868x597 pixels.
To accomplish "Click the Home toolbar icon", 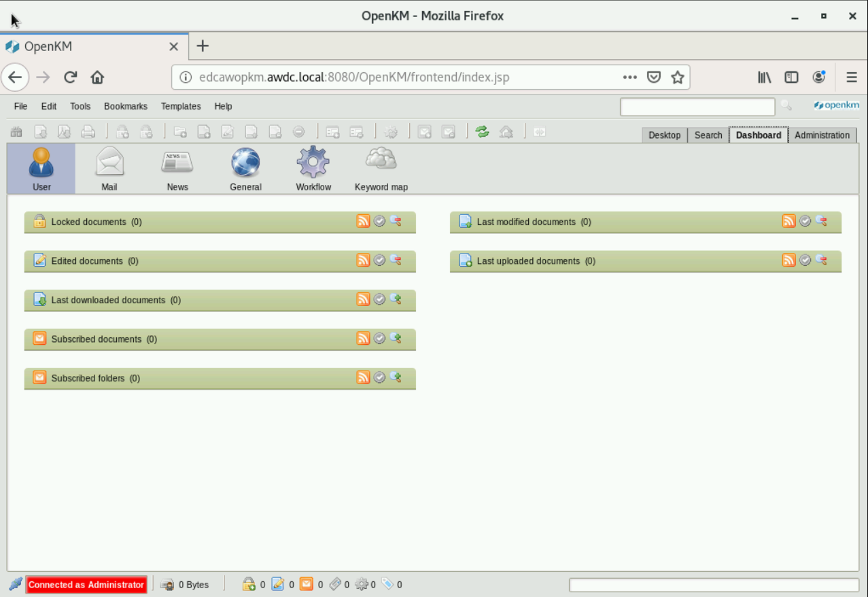I will click(x=506, y=132).
